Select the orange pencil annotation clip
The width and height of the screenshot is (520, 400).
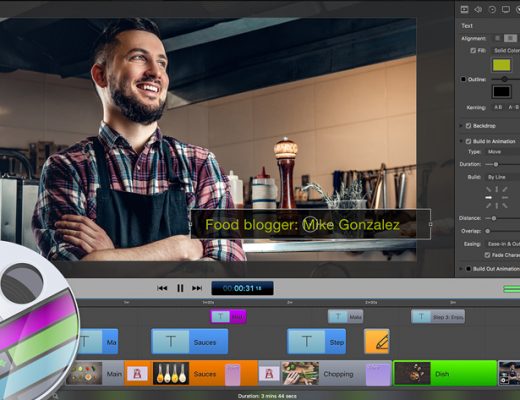tap(377, 341)
